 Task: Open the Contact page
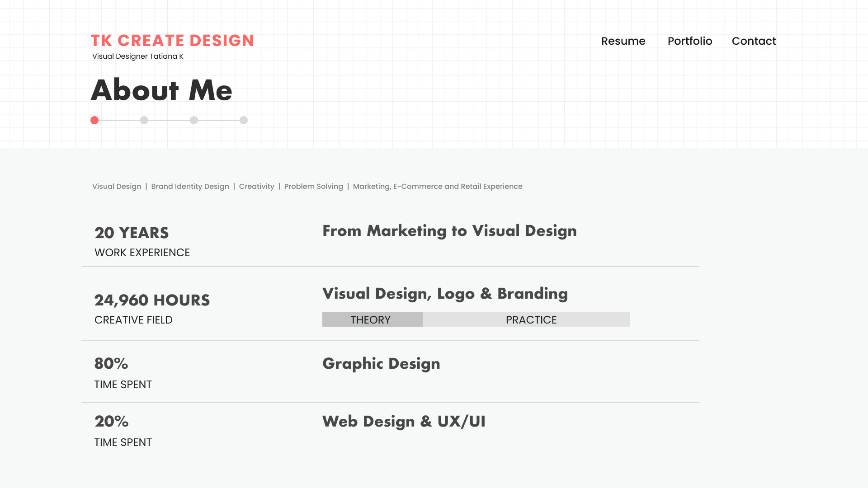[754, 41]
